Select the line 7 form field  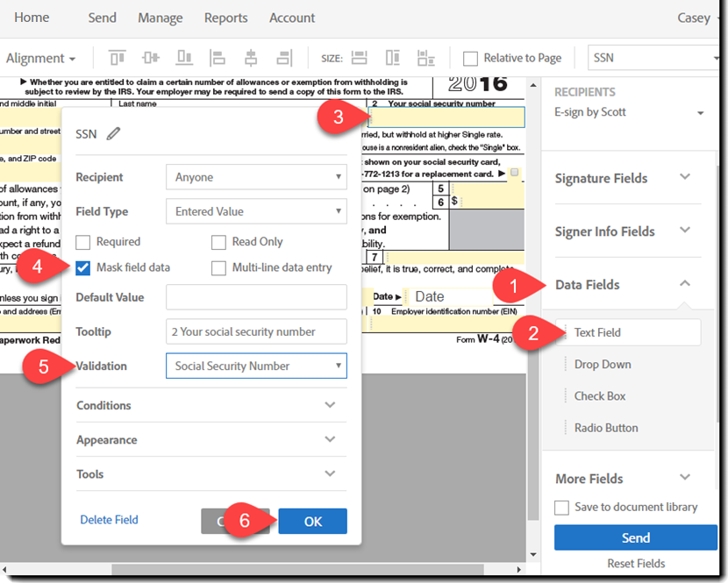pos(455,257)
